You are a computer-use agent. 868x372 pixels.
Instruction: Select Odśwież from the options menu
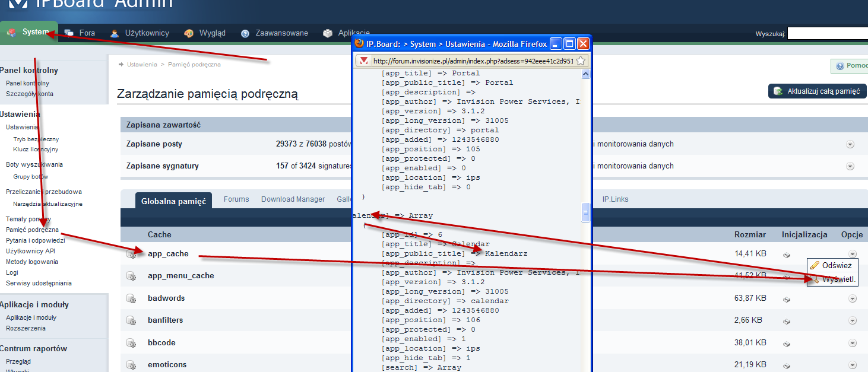coord(832,266)
